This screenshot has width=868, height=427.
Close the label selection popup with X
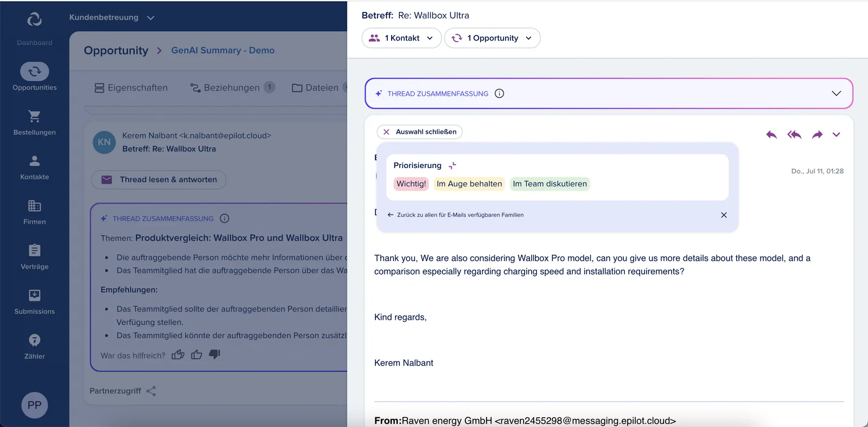(724, 215)
